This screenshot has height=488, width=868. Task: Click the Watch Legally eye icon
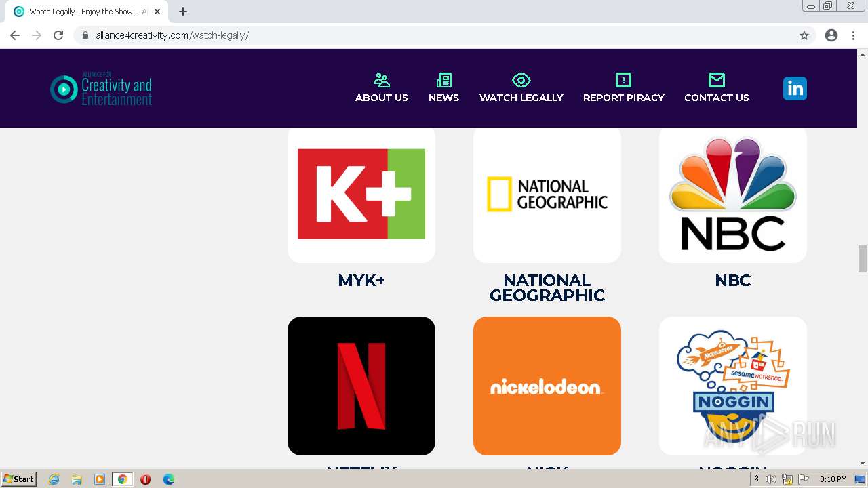pyautogui.click(x=521, y=80)
